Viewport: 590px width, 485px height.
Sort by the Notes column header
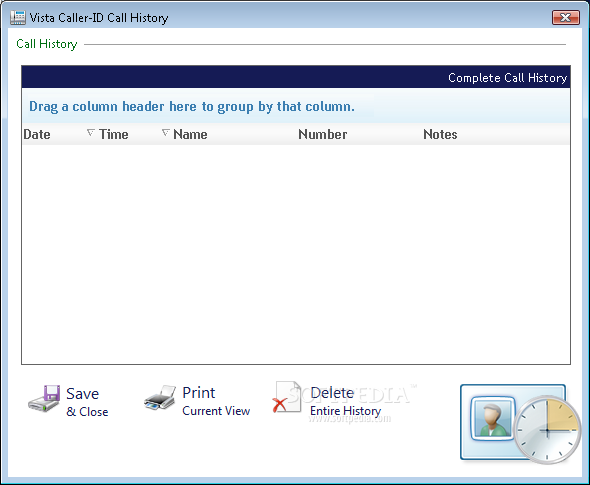440,134
